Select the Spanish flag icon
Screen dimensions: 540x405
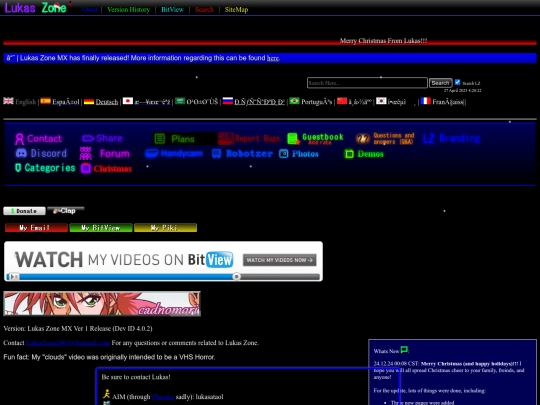(45, 101)
